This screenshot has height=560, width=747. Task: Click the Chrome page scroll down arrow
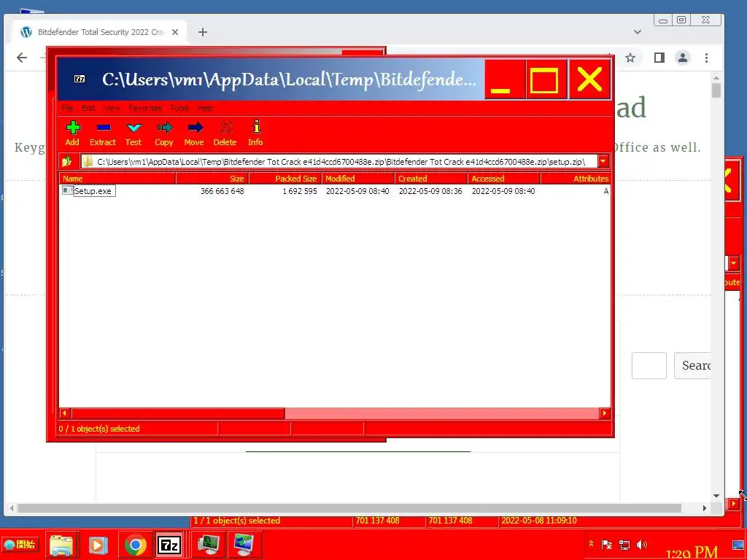pyautogui.click(x=716, y=496)
